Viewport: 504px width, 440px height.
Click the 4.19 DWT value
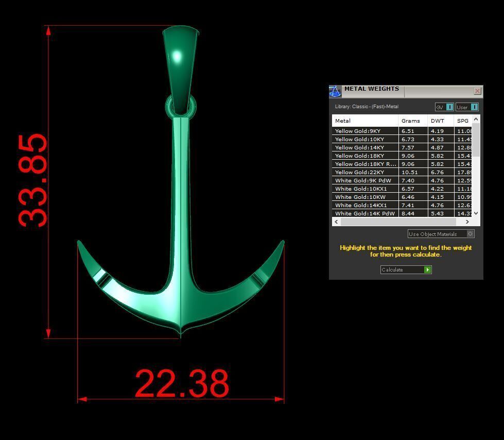pos(437,131)
